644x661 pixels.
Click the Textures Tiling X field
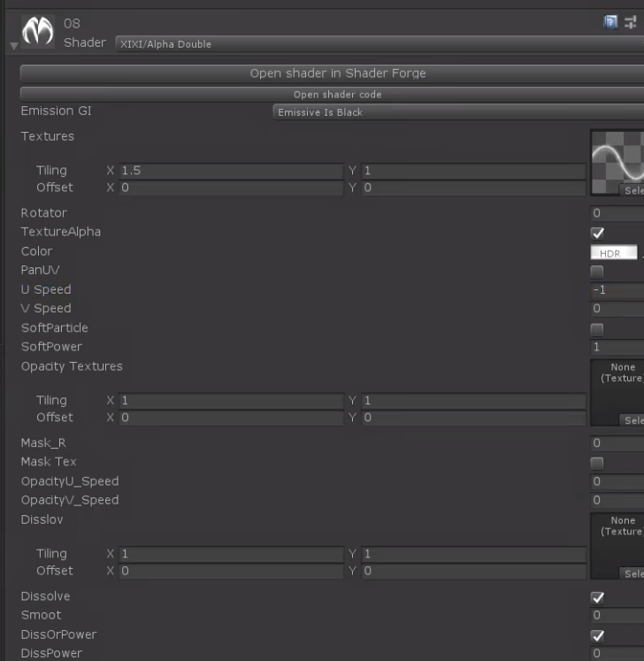click(231, 171)
